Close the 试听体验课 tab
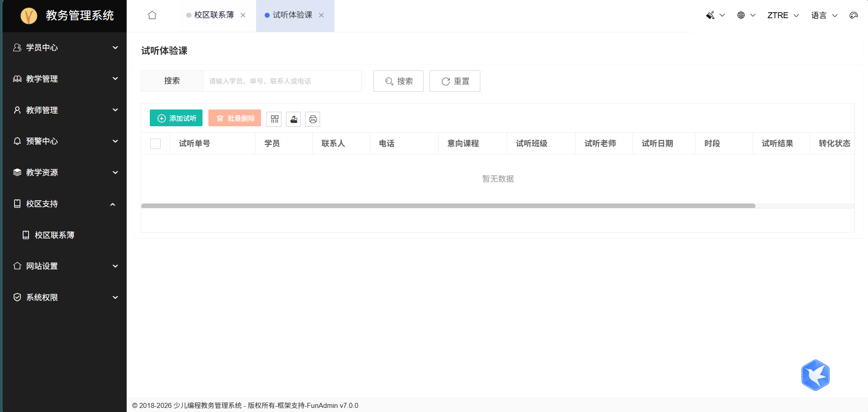Image resolution: width=868 pixels, height=412 pixels. [321, 15]
